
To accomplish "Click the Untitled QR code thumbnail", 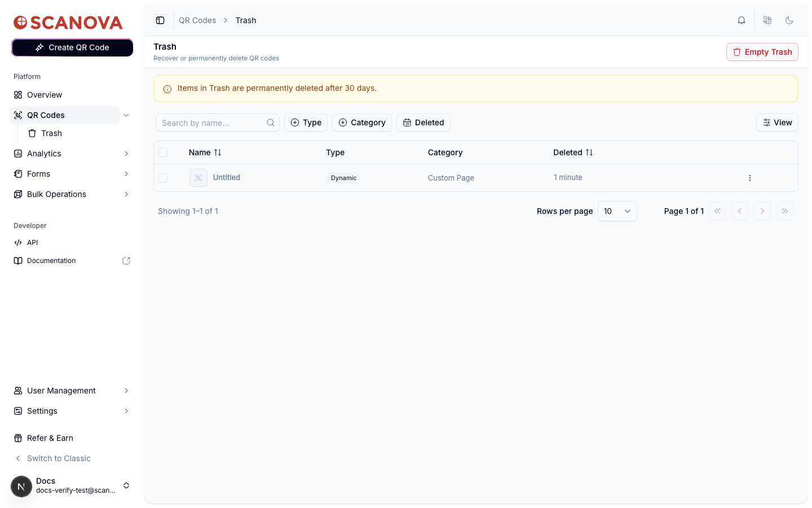I will tap(198, 178).
